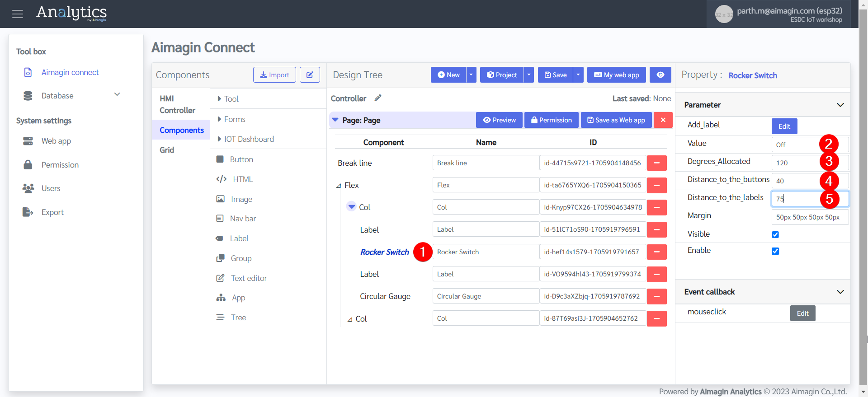Expand the Database menu chevron
Screen dimensions: 868x397
(x=117, y=94)
